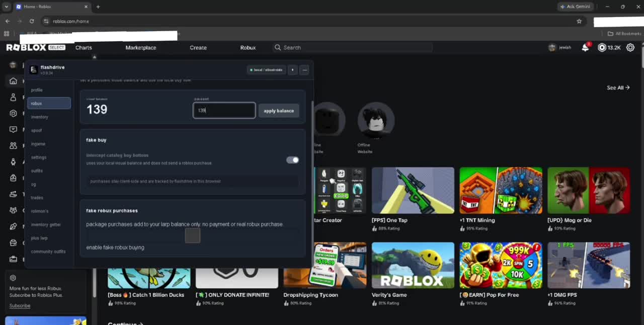644x325 pixels.
Task: Expand the tab search chevron in Chrome
Action: [7, 7]
